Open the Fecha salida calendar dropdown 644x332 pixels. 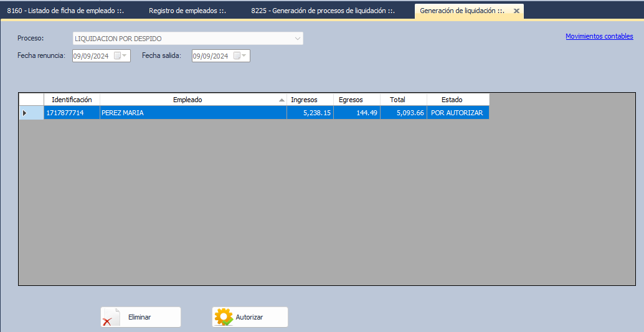tap(245, 56)
